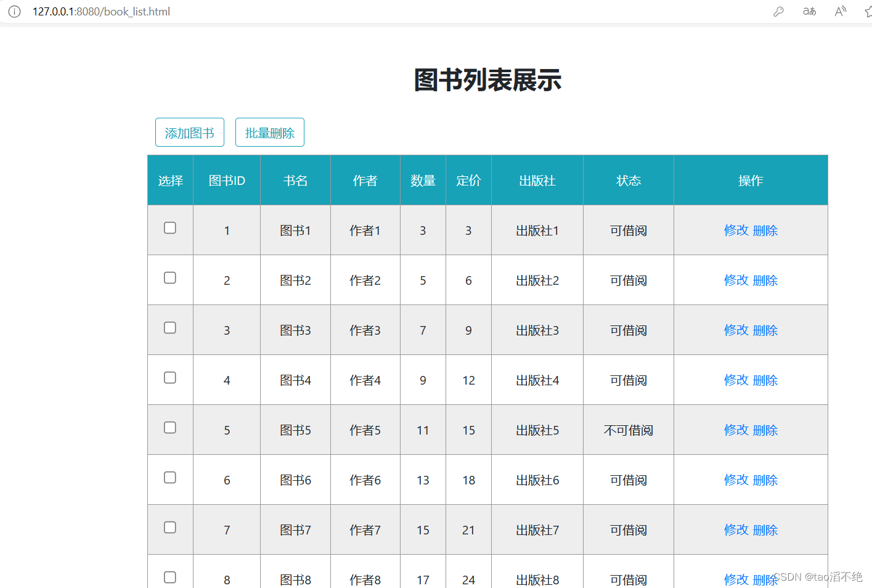Click the 图书1 name cell
Screen dimensions: 872x588
point(296,231)
